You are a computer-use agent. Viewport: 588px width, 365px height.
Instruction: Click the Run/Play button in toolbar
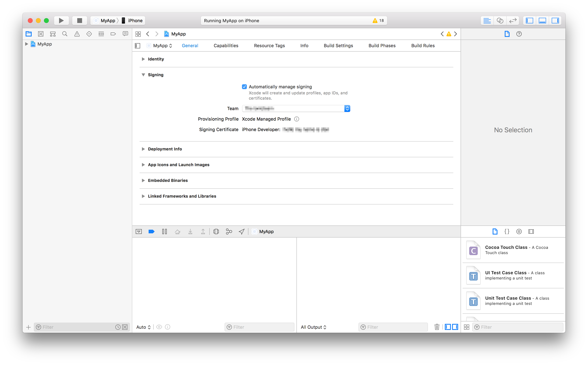click(x=61, y=20)
